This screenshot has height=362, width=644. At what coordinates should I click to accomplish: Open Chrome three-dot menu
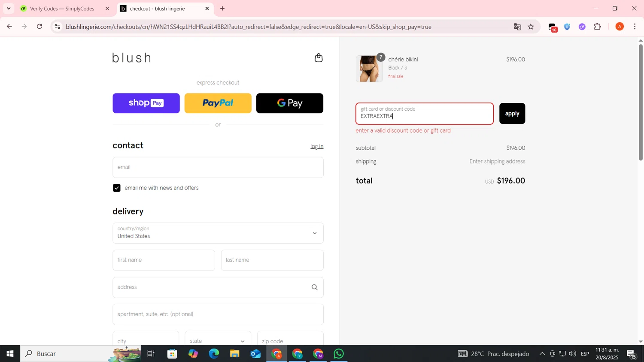click(635, 27)
